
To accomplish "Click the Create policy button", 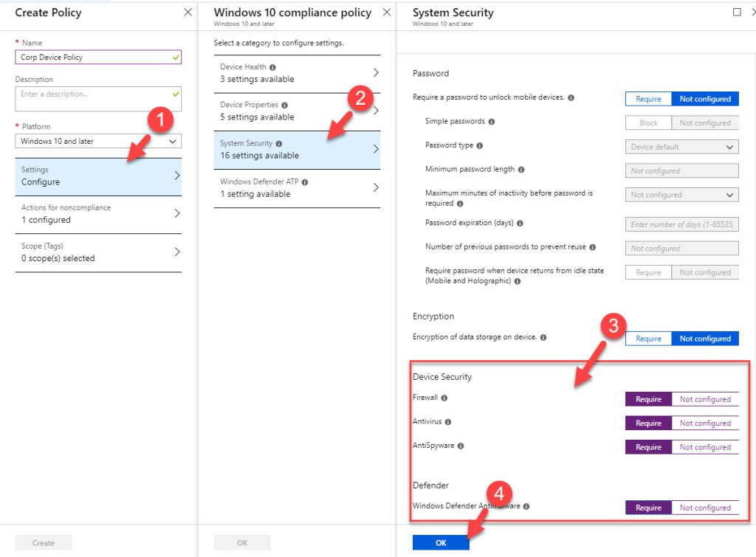I will click(x=43, y=542).
